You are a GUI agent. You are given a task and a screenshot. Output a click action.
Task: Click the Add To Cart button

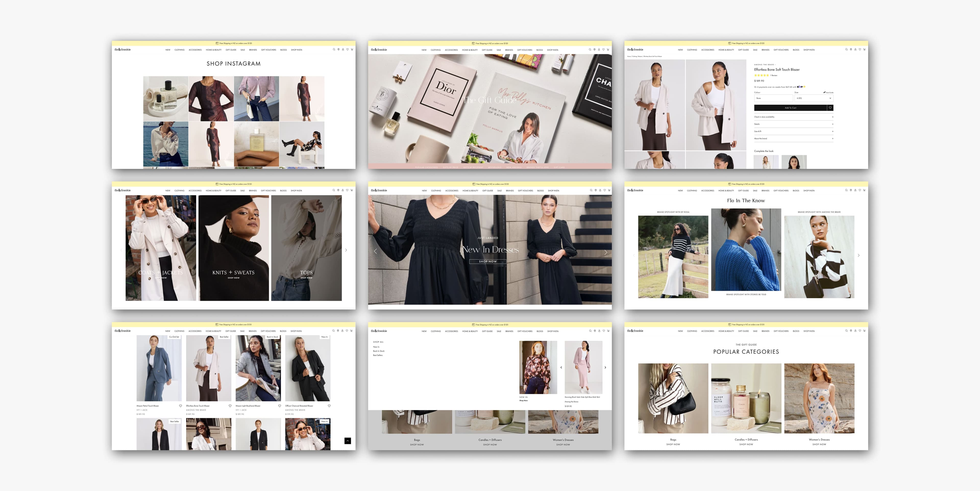(791, 108)
